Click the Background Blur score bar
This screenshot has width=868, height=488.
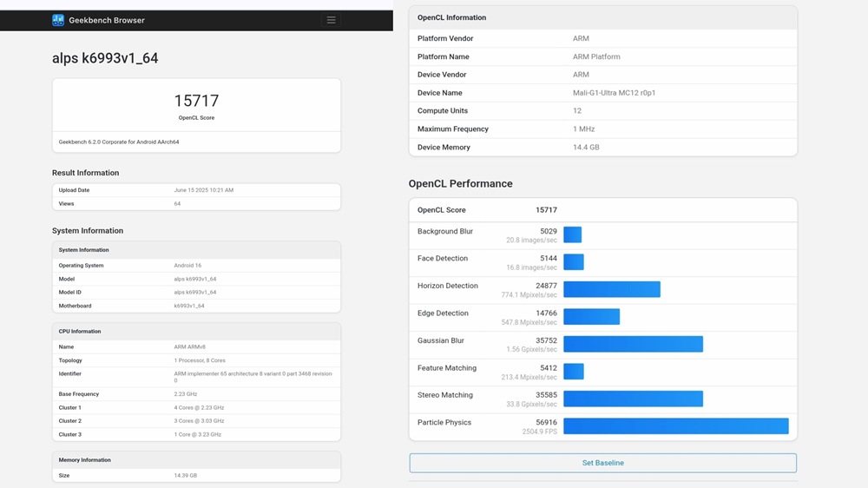point(572,234)
